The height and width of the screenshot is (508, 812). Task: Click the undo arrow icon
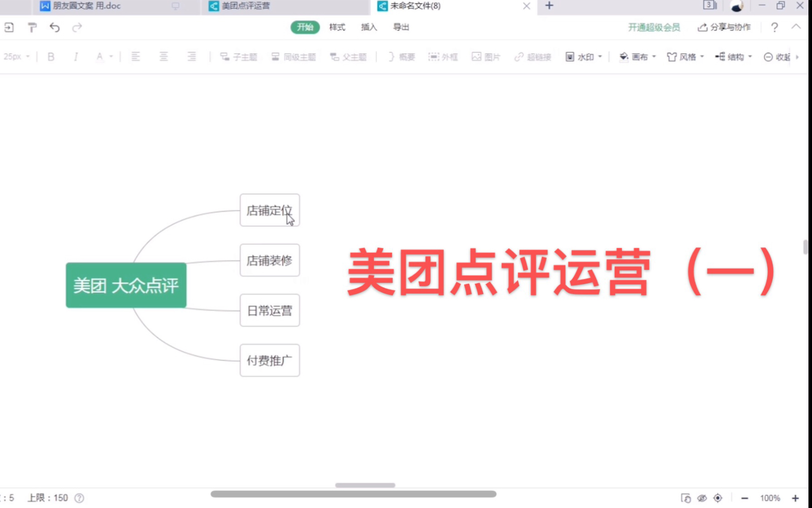(55, 28)
